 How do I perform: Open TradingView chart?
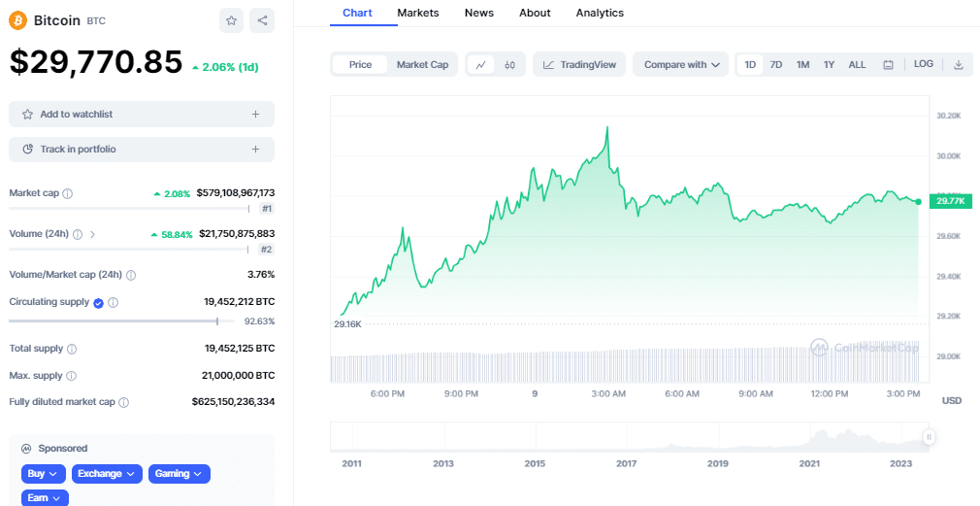pyautogui.click(x=579, y=64)
